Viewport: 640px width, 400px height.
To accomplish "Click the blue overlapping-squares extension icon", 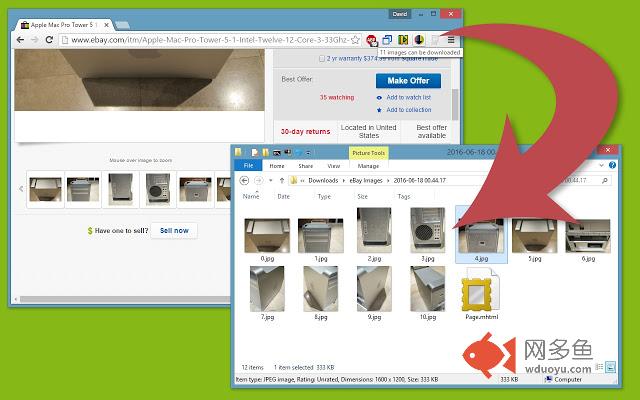I will (x=387, y=40).
